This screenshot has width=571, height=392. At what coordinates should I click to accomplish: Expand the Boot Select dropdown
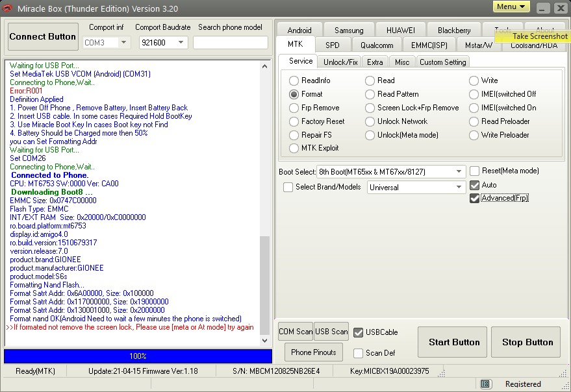click(459, 172)
